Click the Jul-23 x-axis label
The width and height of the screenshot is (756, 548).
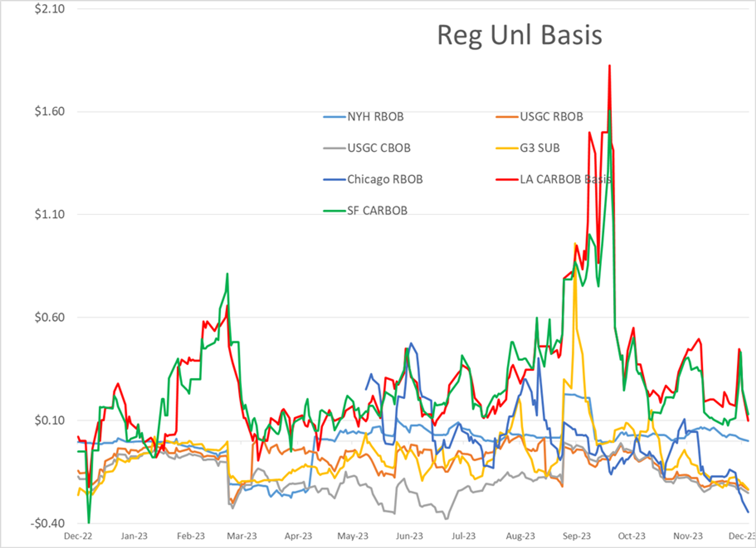click(464, 536)
